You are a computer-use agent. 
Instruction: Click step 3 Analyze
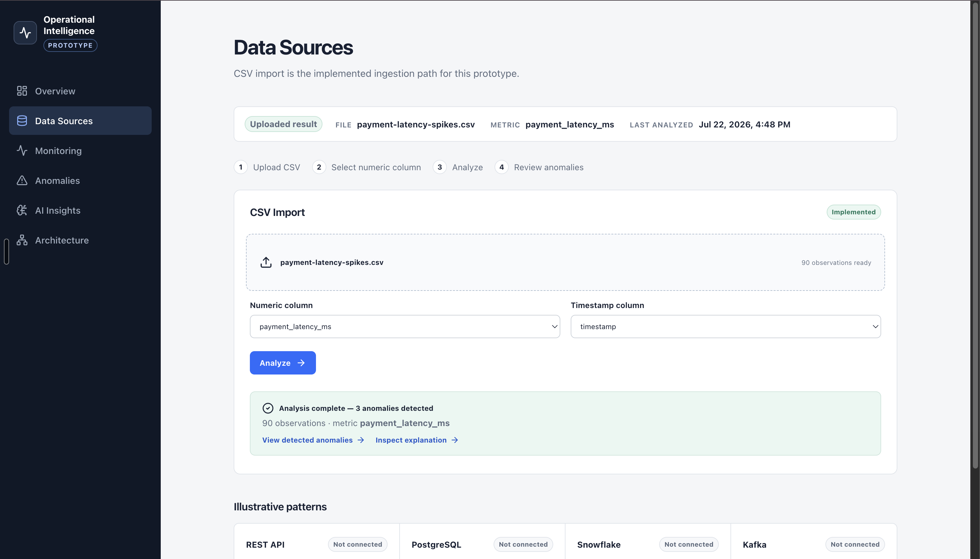tap(458, 167)
